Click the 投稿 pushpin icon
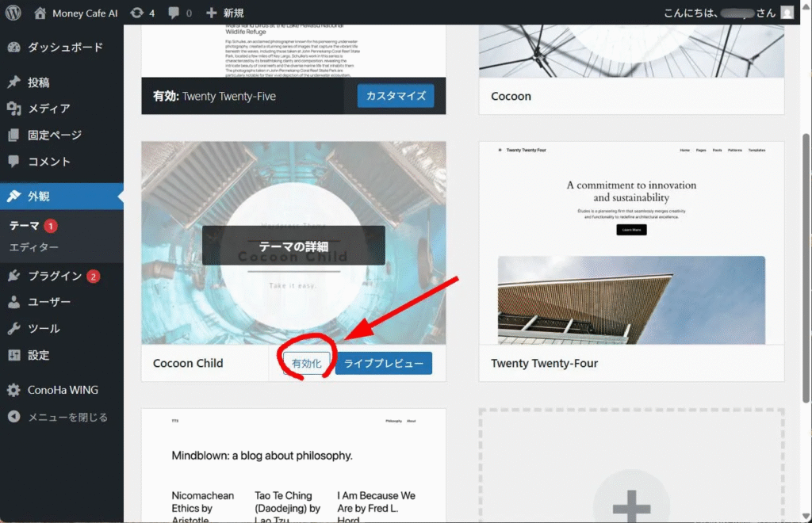This screenshot has height=523, width=812. 14,82
